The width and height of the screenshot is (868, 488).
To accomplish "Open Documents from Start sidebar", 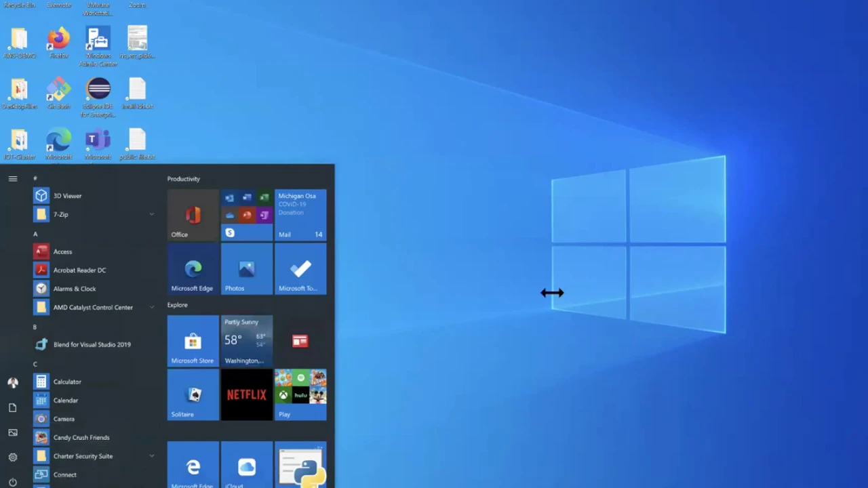I will tap(12, 407).
